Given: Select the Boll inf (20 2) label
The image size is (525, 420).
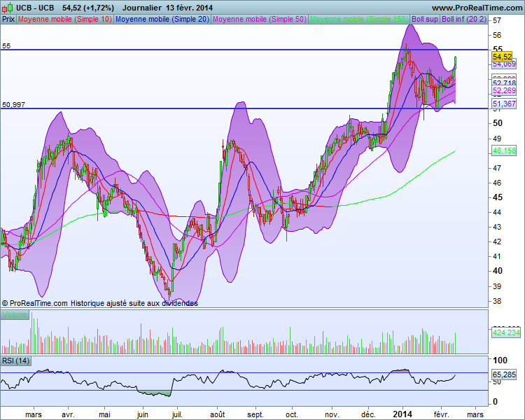Looking at the screenshot, I should [x=463, y=19].
